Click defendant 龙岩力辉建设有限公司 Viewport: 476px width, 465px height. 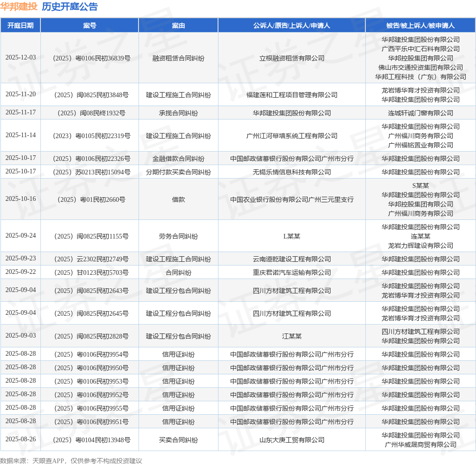(x=420, y=246)
